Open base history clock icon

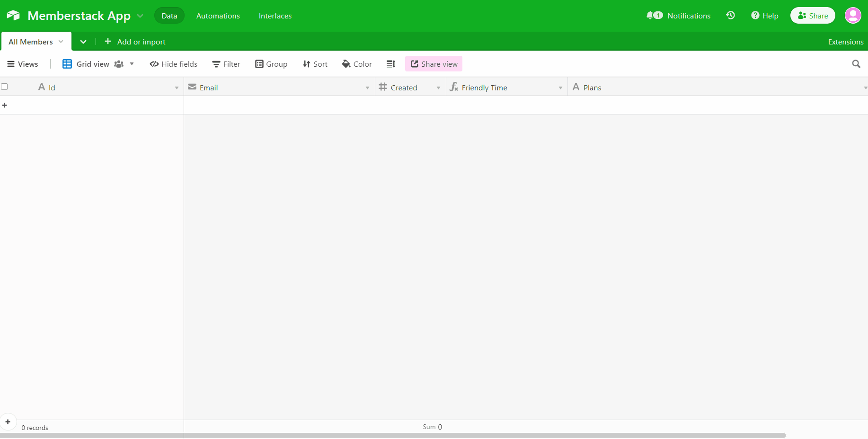click(731, 16)
